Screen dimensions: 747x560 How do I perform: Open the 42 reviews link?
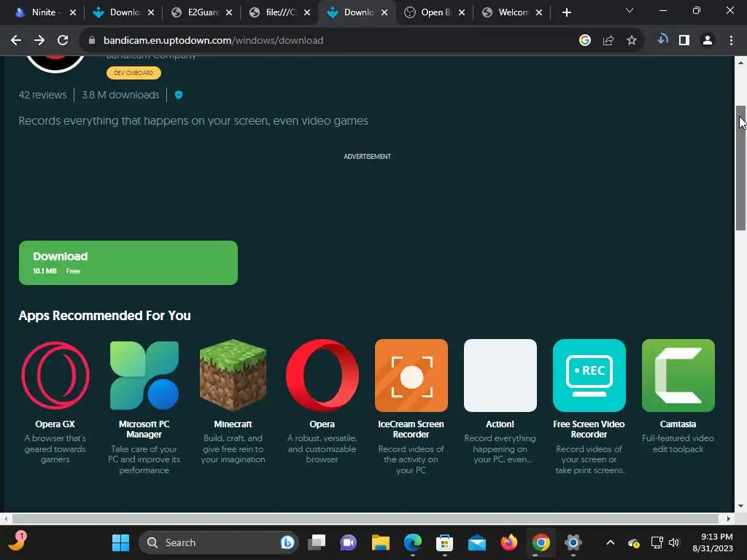pos(42,95)
